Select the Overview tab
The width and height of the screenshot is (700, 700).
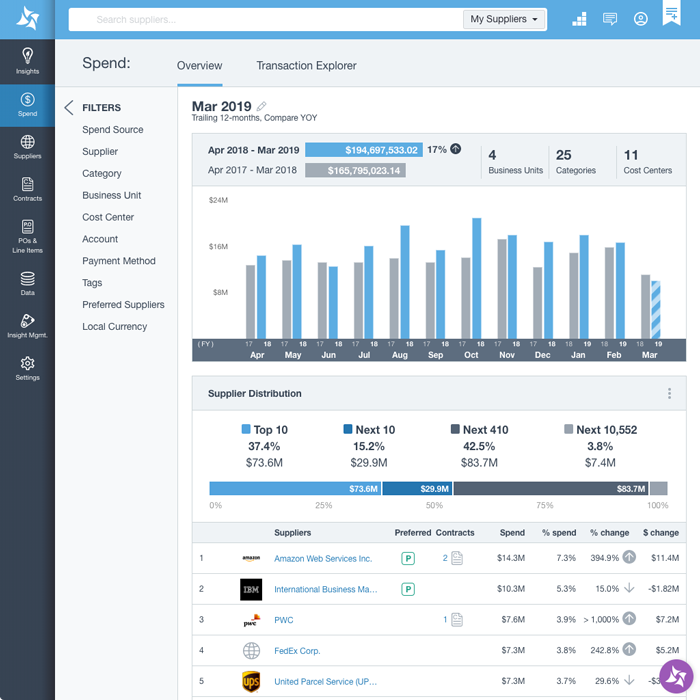point(199,66)
